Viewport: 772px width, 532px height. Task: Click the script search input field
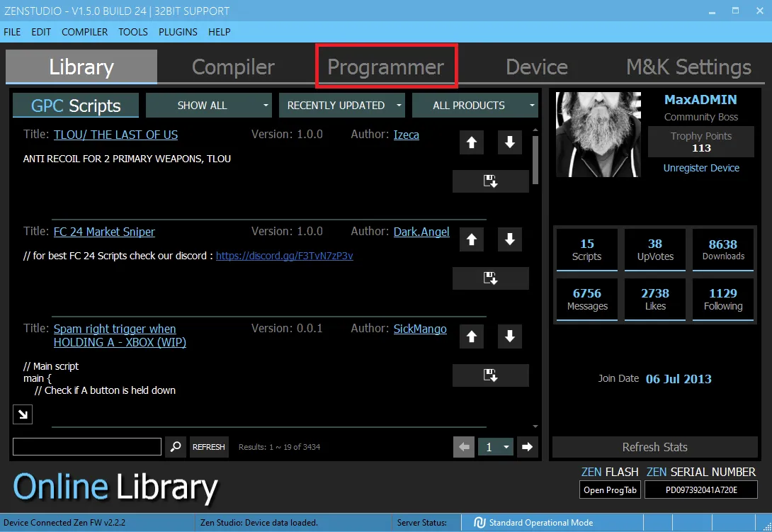click(87, 447)
